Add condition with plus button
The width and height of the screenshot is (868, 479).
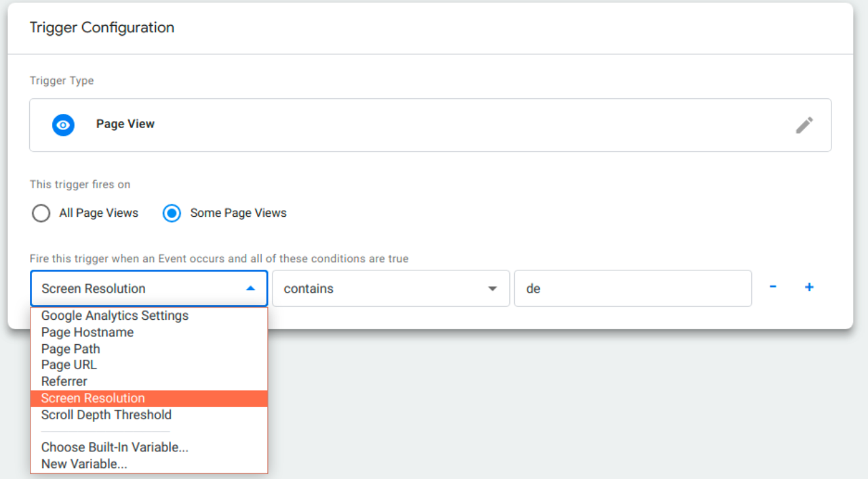(x=809, y=287)
